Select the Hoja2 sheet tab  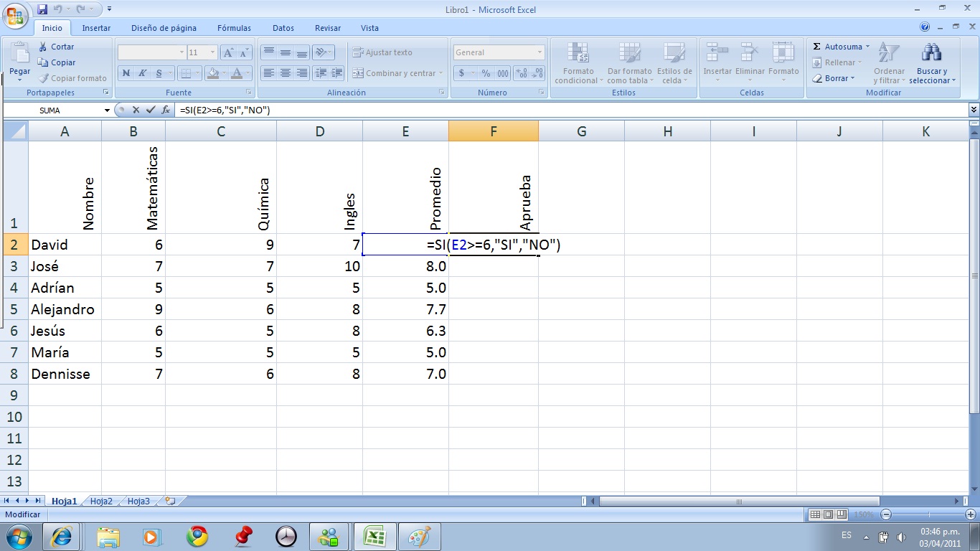[x=100, y=501]
